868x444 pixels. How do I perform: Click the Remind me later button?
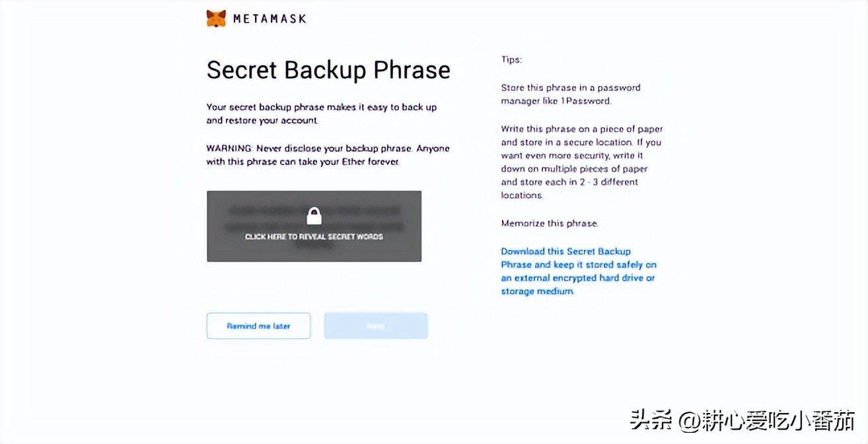[x=258, y=326]
